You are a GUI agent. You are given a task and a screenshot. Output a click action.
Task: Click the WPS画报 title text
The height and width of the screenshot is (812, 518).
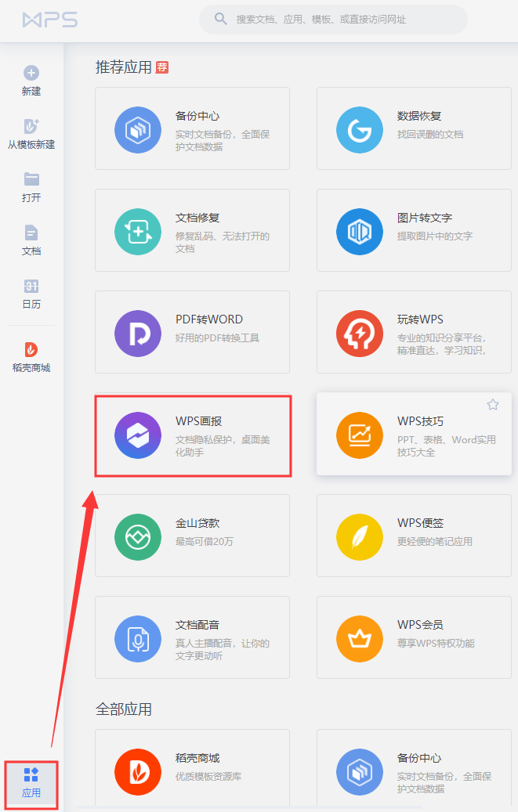point(198,421)
